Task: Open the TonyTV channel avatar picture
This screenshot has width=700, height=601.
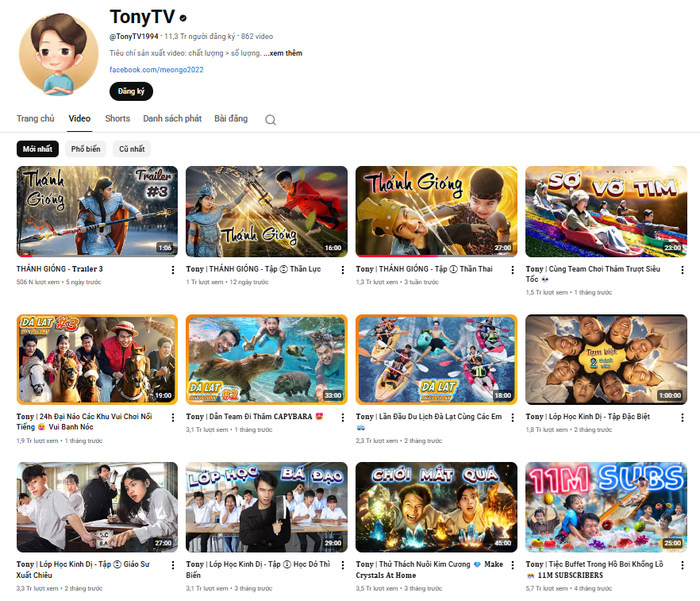Action: coord(58,54)
